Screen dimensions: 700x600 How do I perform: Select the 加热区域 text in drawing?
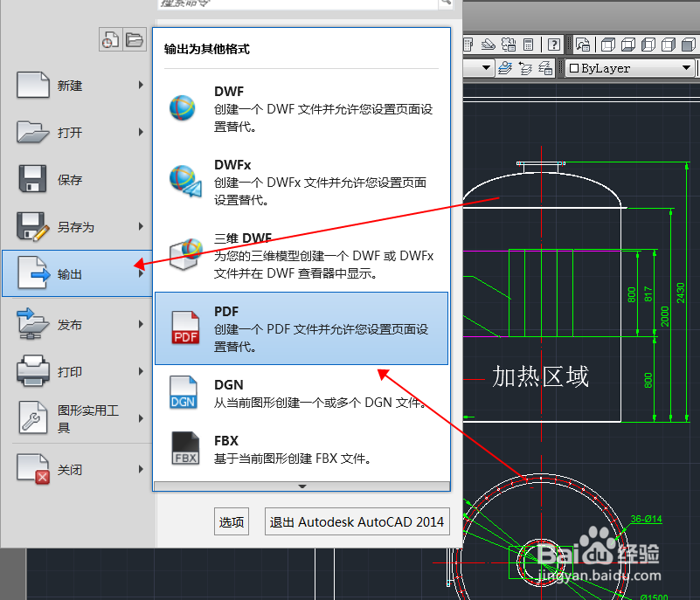[540, 376]
